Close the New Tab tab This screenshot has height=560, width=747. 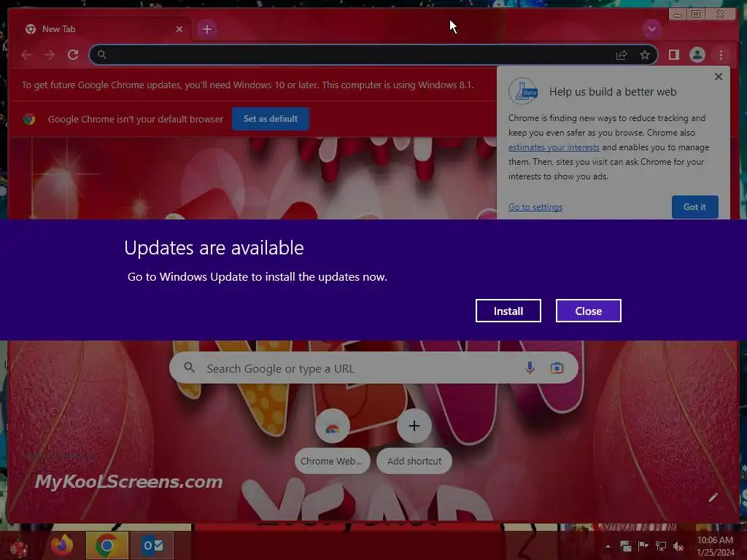coord(179,29)
